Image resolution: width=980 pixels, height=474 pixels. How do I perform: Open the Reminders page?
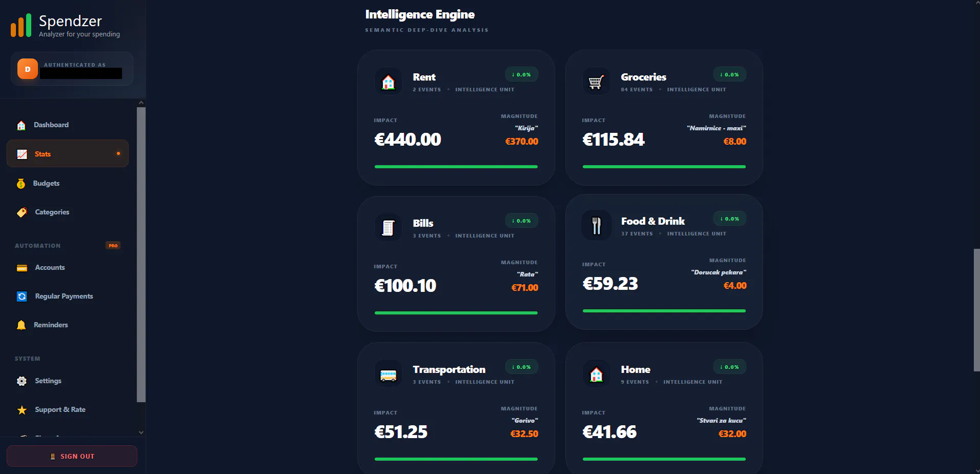(x=68, y=325)
